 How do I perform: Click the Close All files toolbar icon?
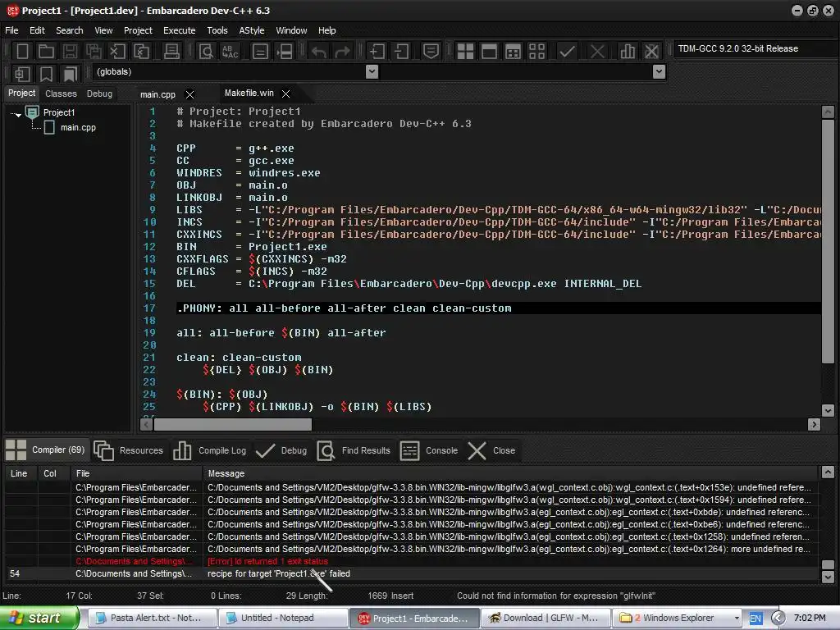coord(141,52)
